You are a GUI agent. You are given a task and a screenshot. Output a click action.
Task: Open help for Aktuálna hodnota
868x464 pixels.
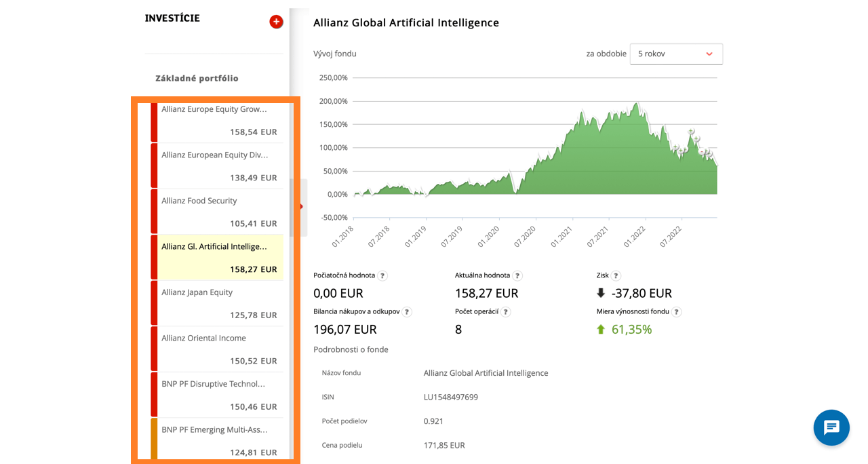(517, 275)
